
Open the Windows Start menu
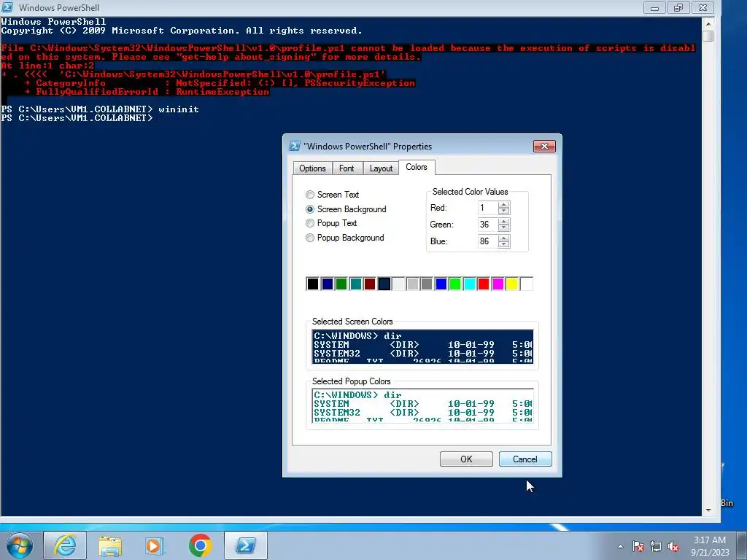(x=19, y=545)
